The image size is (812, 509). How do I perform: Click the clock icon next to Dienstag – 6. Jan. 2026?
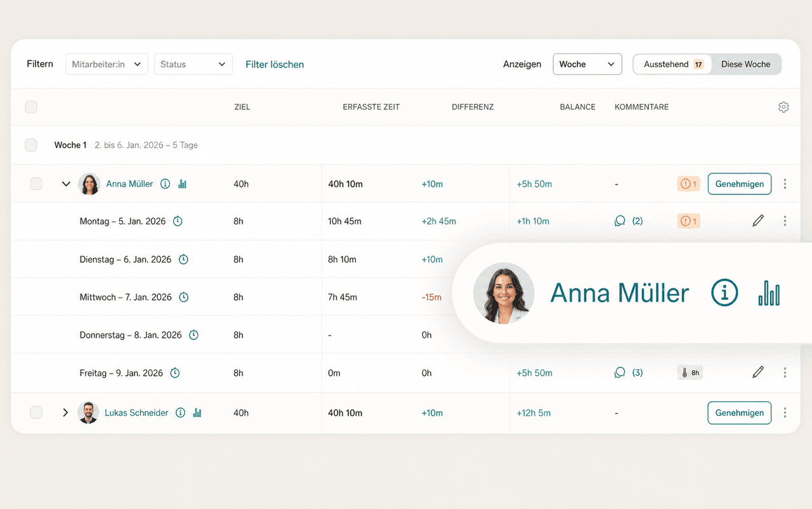point(183,259)
